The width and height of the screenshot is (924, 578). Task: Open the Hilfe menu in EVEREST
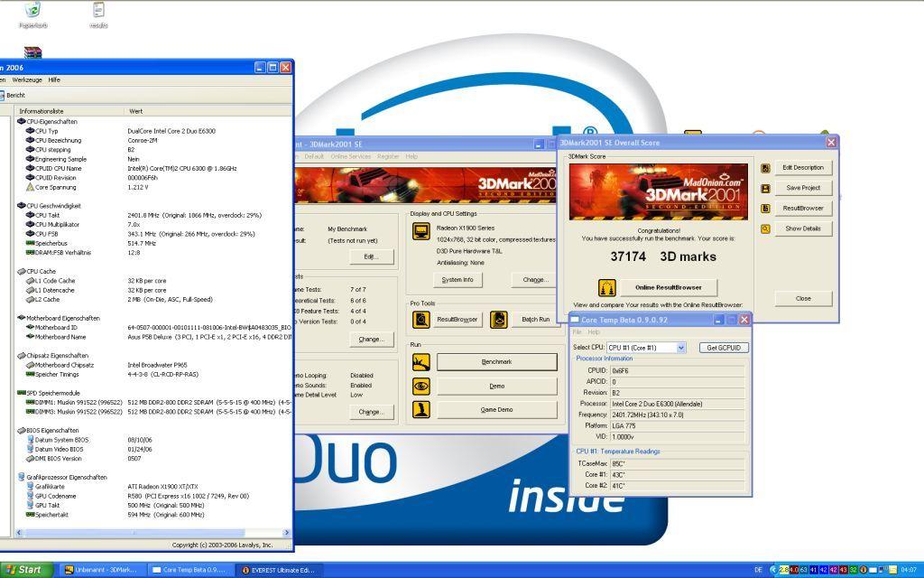point(54,79)
